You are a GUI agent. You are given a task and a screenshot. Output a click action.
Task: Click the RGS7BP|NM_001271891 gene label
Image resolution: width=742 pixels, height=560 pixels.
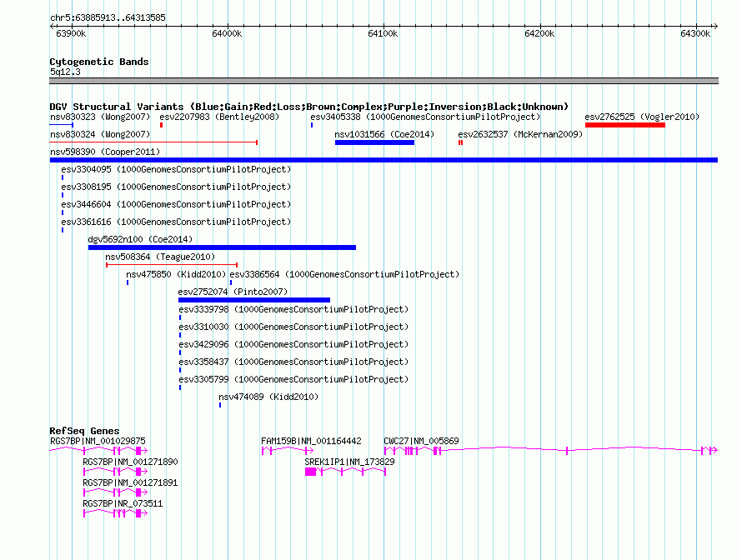[x=130, y=482]
